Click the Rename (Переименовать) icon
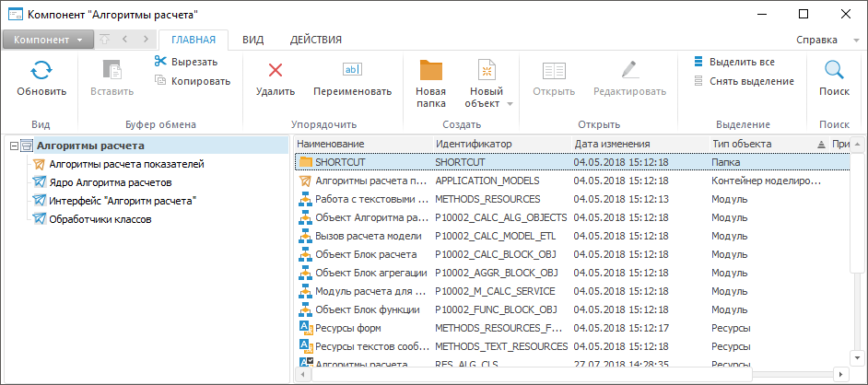Screen dimensions: 868x385 [352, 70]
